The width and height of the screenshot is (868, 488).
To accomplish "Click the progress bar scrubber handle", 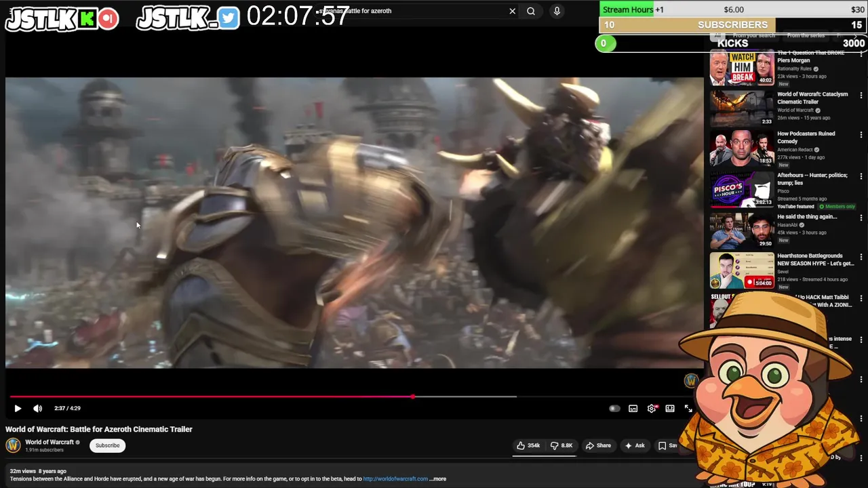I will pyautogui.click(x=412, y=396).
